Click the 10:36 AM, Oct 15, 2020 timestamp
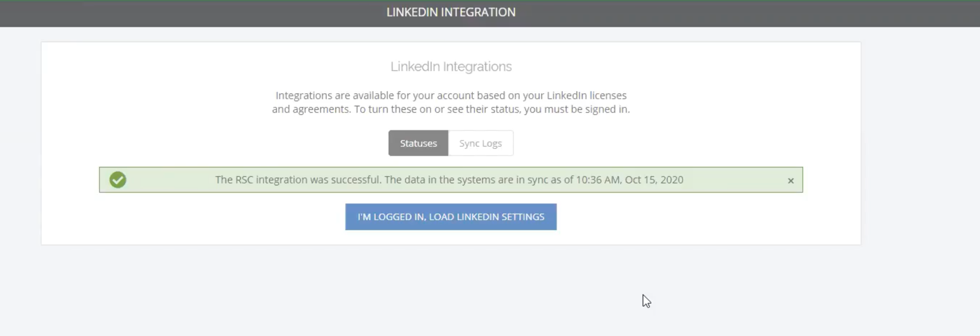This screenshot has height=336, width=980. (x=630, y=180)
